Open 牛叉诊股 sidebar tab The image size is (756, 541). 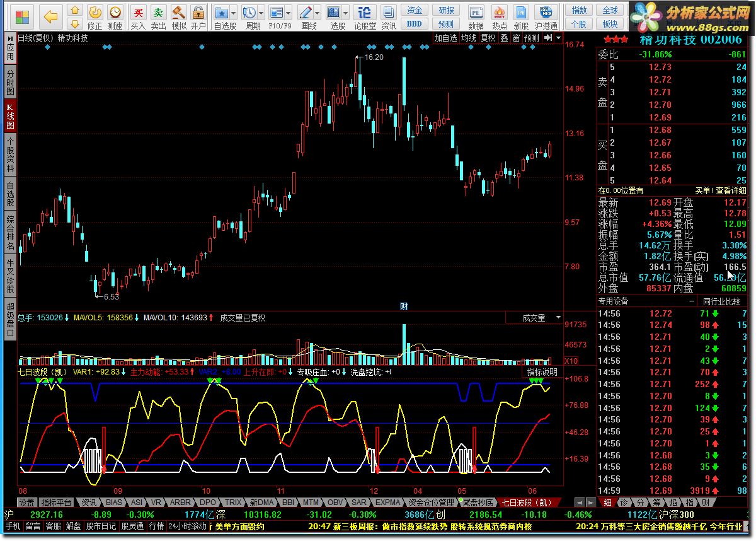(9, 275)
